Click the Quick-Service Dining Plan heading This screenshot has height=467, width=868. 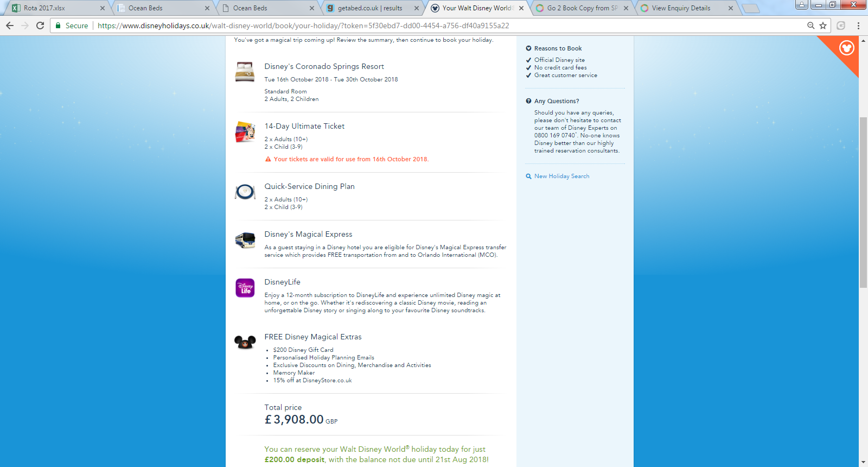tap(309, 186)
